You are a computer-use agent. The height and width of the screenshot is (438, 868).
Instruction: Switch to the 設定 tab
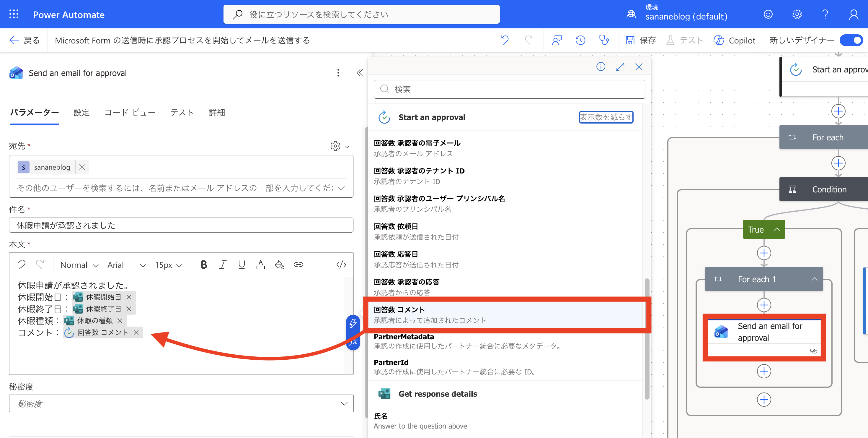[x=81, y=113]
